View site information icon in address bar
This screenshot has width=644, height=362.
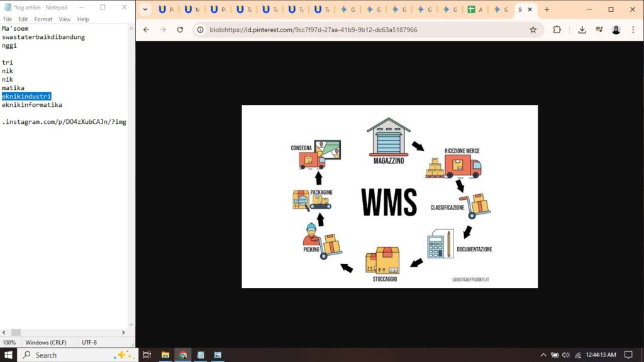(201, 30)
